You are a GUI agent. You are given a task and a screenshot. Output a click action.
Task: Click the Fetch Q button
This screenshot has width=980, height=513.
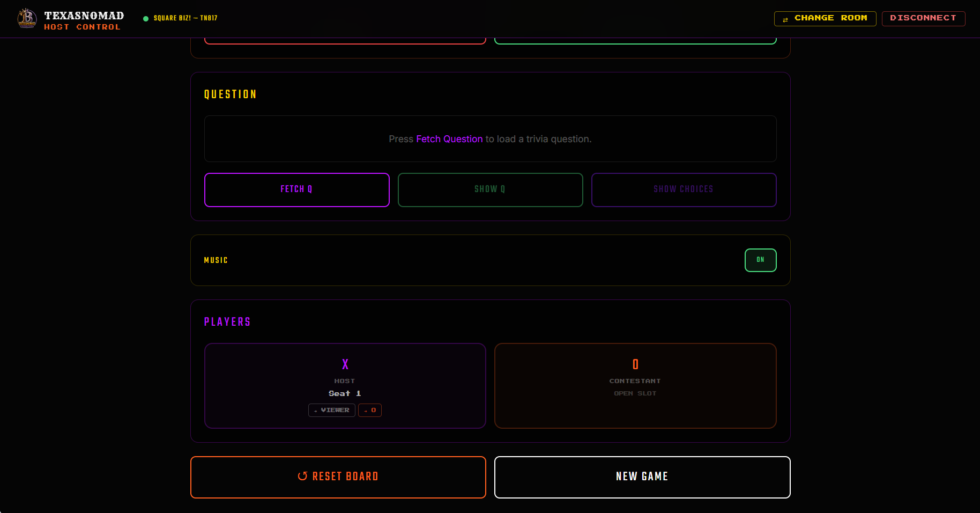[297, 189]
